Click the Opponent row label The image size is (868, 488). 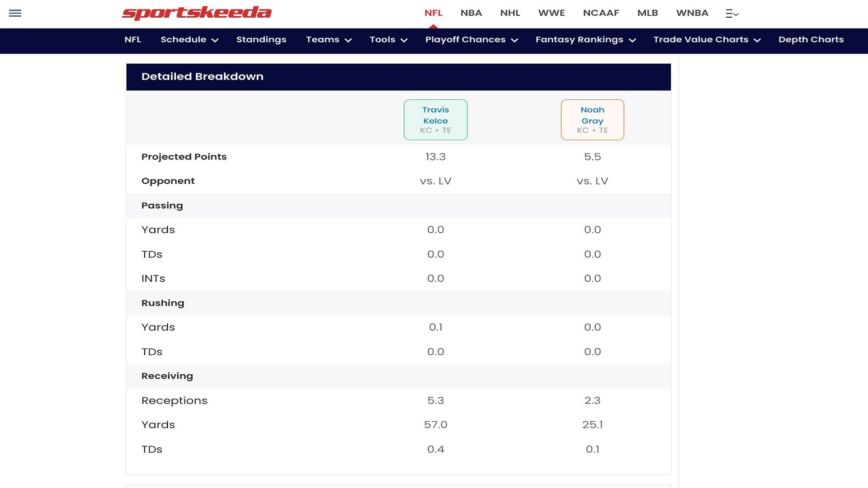click(168, 181)
